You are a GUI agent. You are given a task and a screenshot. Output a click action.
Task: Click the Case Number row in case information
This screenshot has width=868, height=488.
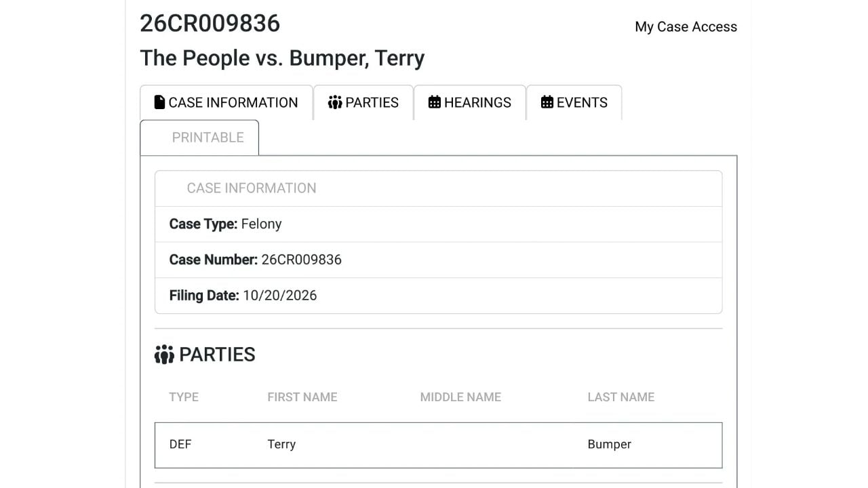tap(439, 260)
